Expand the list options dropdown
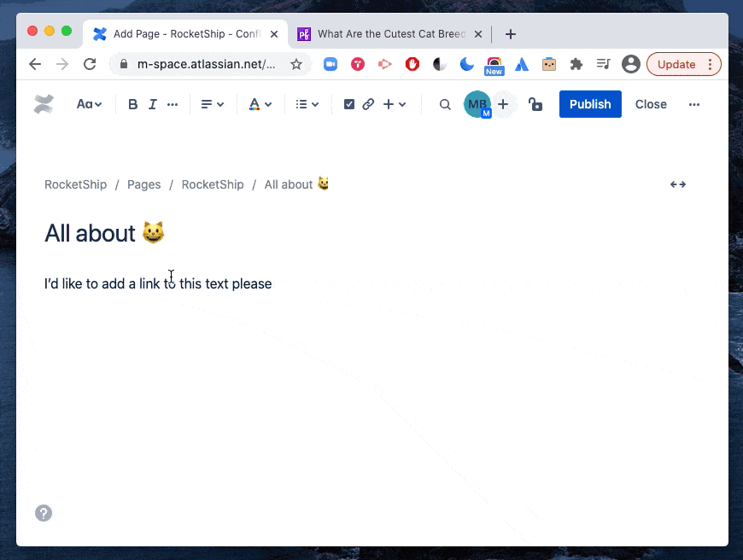 [x=306, y=103]
